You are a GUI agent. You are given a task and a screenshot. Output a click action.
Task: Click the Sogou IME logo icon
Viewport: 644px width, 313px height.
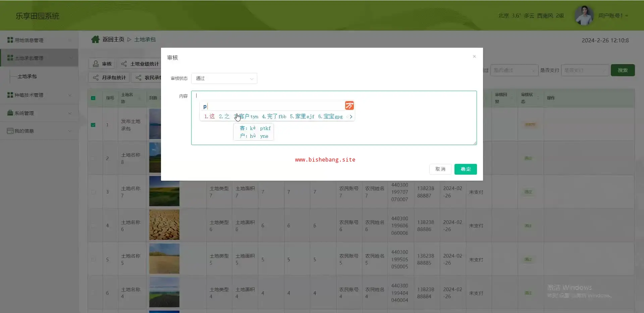click(349, 106)
